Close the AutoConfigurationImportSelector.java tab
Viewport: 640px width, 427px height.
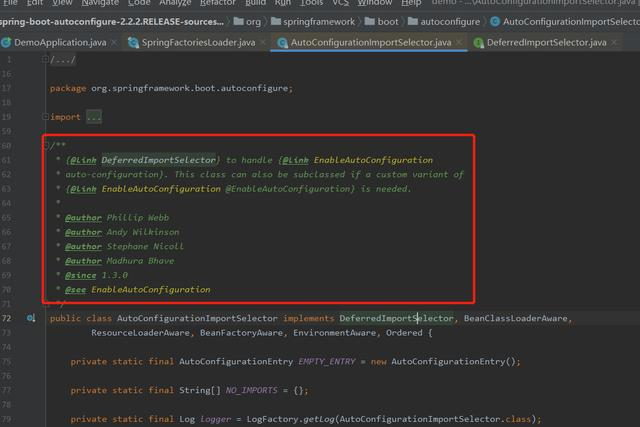point(459,42)
